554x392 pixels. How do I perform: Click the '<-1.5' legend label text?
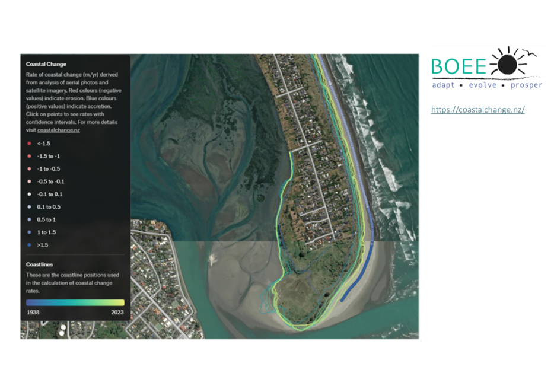point(43,144)
